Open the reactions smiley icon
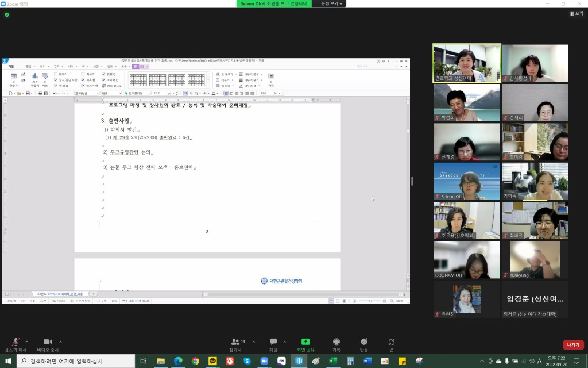Image resolution: width=588 pixels, height=368 pixels. [364, 342]
